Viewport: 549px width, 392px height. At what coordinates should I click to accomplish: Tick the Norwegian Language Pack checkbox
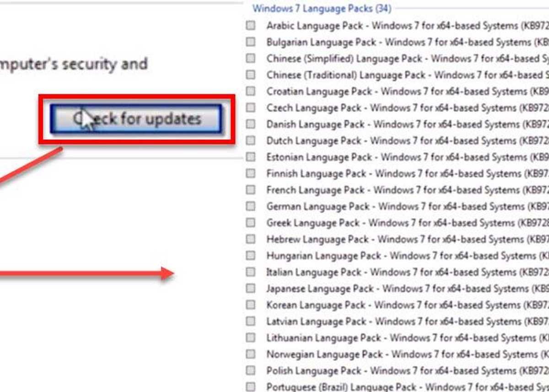click(250, 354)
